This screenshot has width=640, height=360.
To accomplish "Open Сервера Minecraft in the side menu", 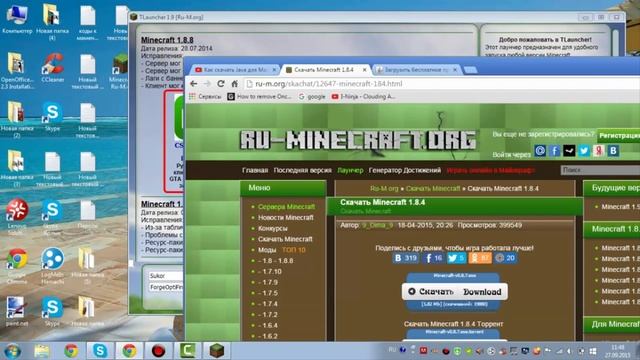I will (287, 207).
